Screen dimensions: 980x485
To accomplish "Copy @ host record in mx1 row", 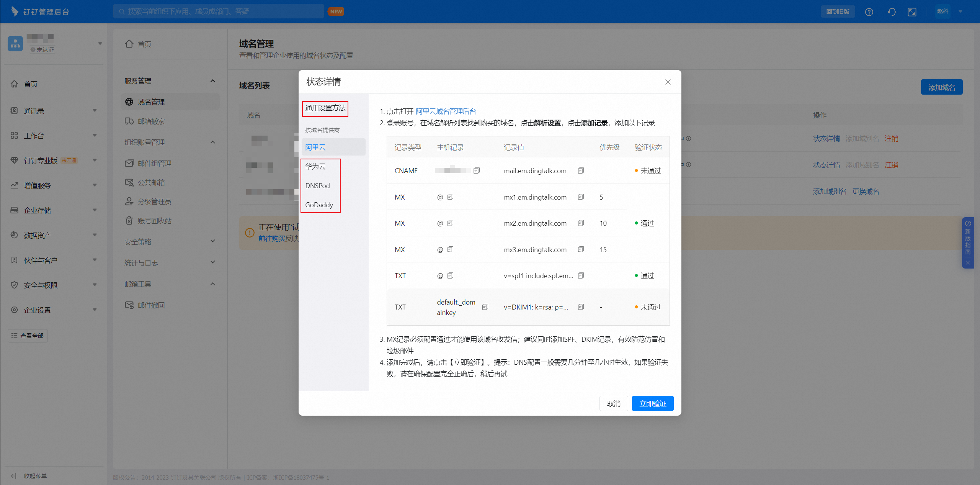I will 450,197.
